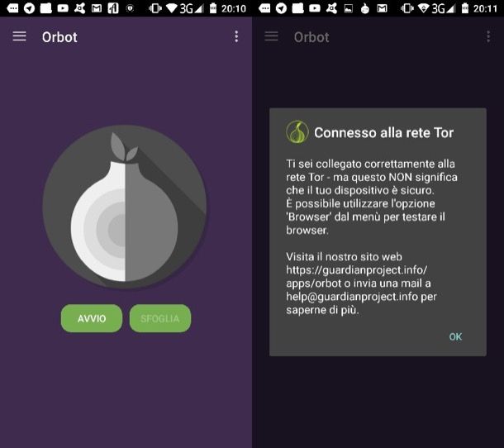Tap the Telegram arrow icon in 20:11 status bar
The width and height of the screenshot is (504, 448).
coord(281,8)
